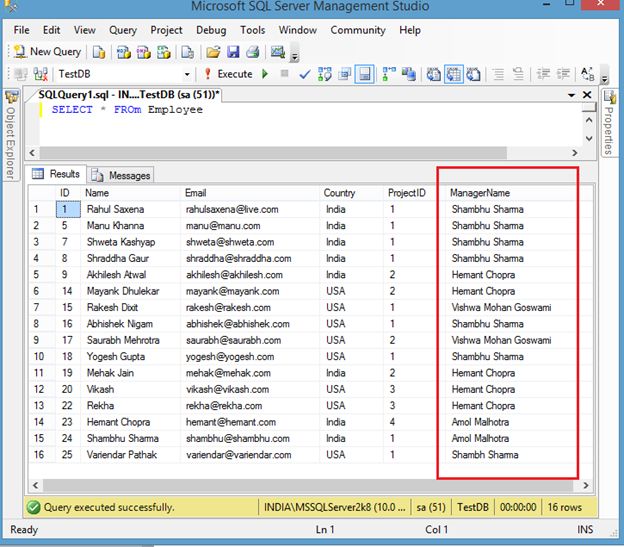
Task: Select the cell 'mayank@mayank.com'
Action: coord(250,291)
